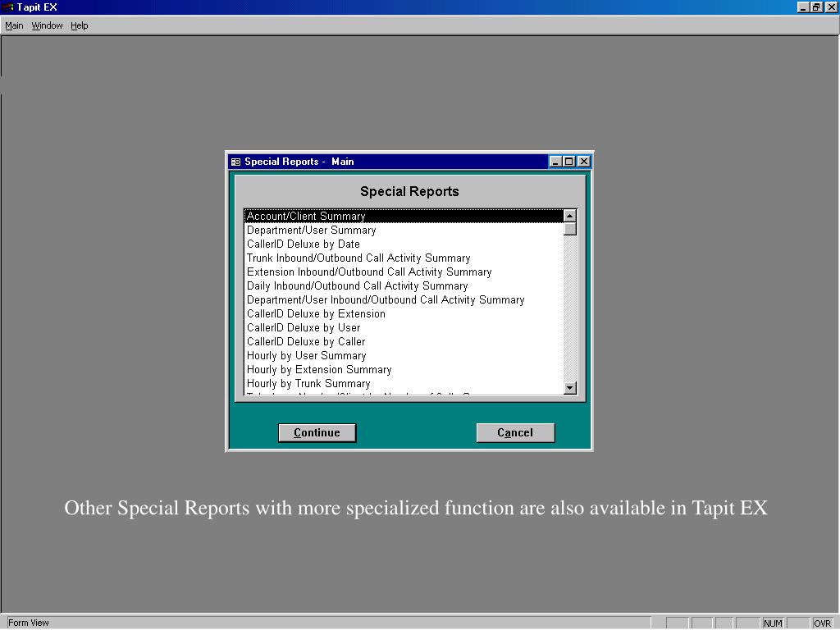Pick Daily Inbound/Outbound Call Activity Summary
840x630 pixels.
(x=404, y=286)
